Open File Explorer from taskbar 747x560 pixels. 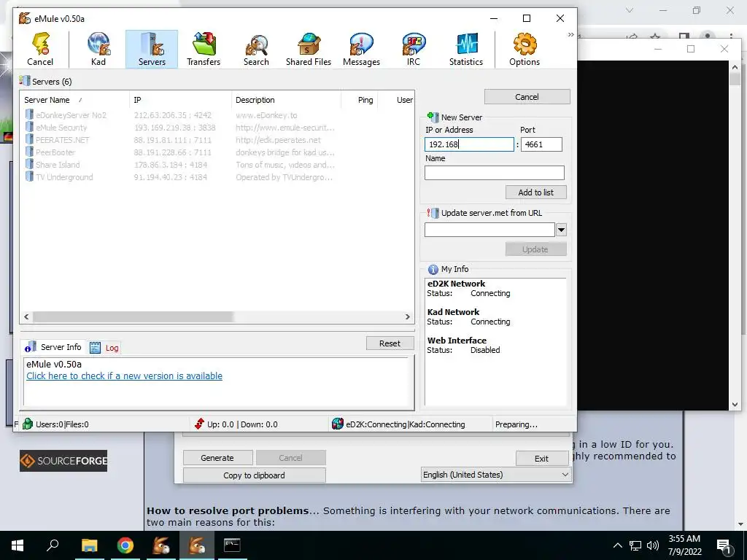pos(89,545)
